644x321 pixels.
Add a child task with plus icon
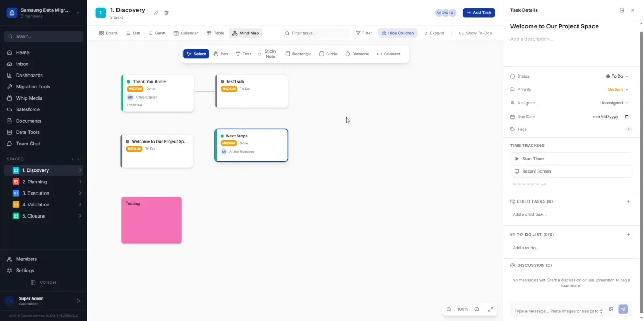click(x=628, y=201)
